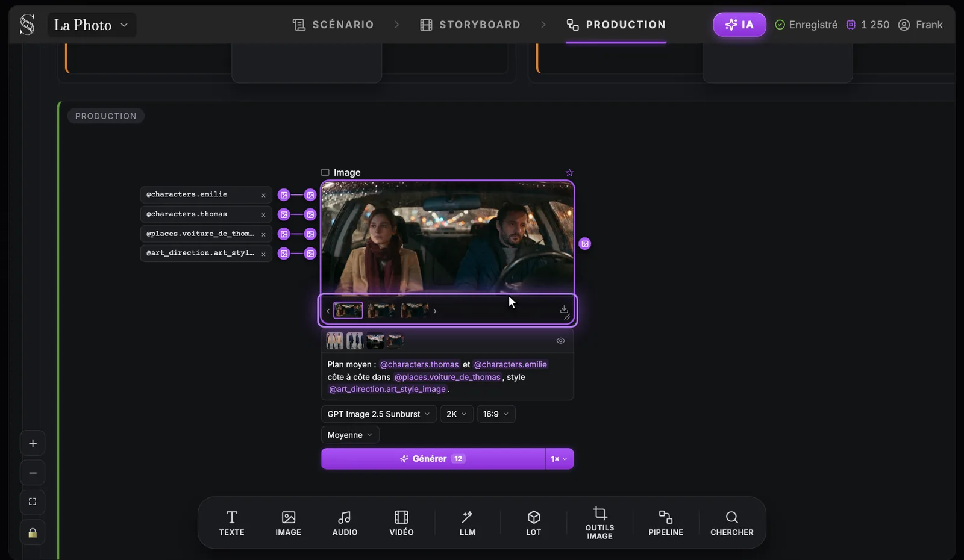964x560 pixels.
Task: Favorite the Image node with star
Action: [x=569, y=172]
